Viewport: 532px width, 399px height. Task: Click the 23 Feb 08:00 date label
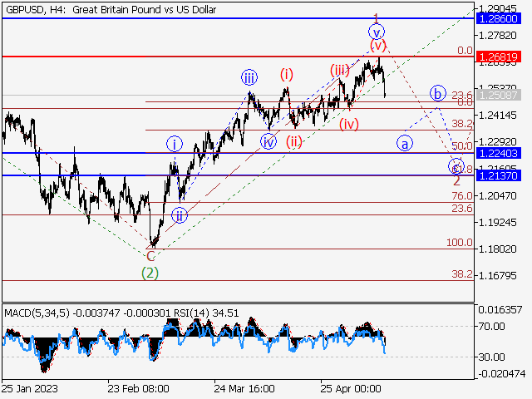pyautogui.click(x=138, y=388)
